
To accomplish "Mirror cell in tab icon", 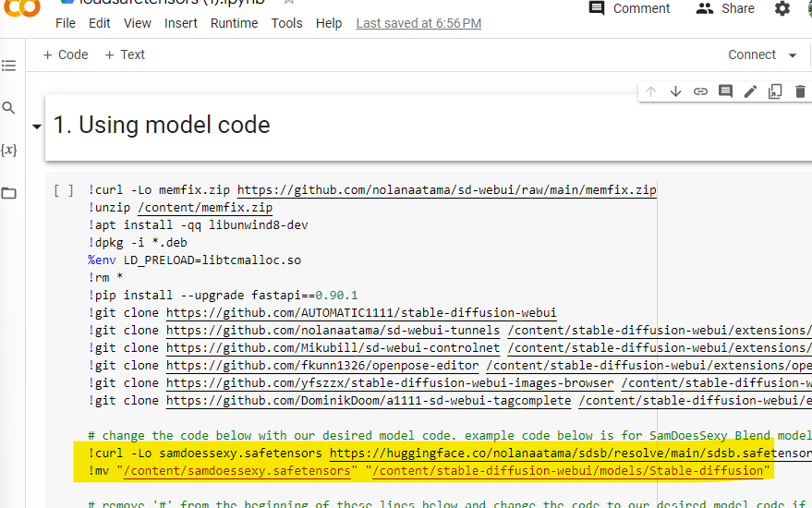I will click(775, 91).
